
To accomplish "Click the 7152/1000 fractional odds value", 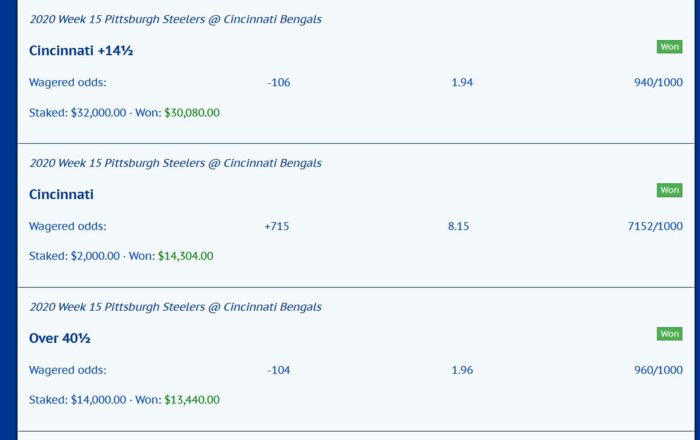I will click(655, 226).
